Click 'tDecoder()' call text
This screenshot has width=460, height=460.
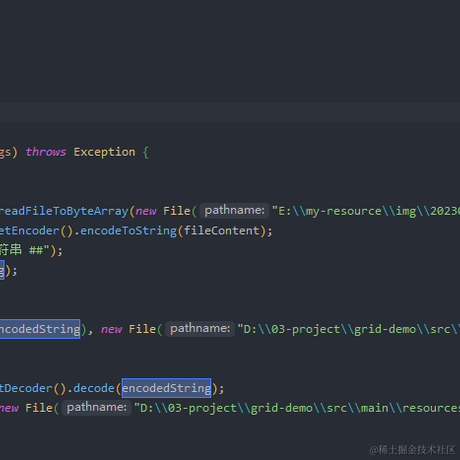coord(33,388)
